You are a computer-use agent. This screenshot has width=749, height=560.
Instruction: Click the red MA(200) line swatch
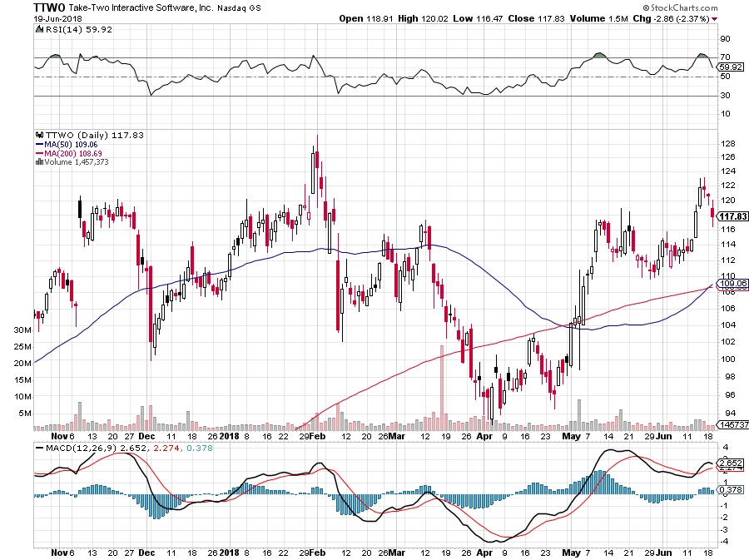click(x=40, y=153)
